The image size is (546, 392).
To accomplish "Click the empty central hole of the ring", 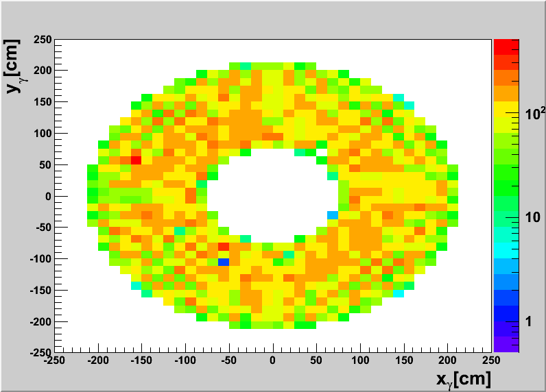I will point(272,197).
